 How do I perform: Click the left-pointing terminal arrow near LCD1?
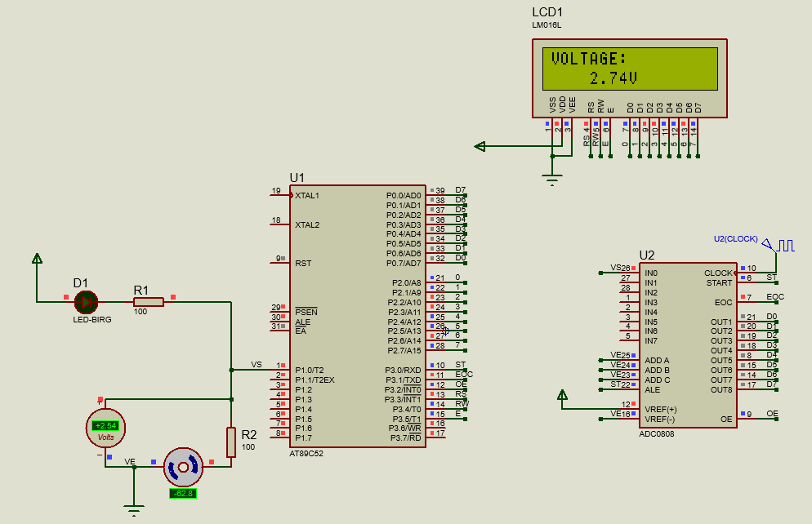(x=480, y=146)
